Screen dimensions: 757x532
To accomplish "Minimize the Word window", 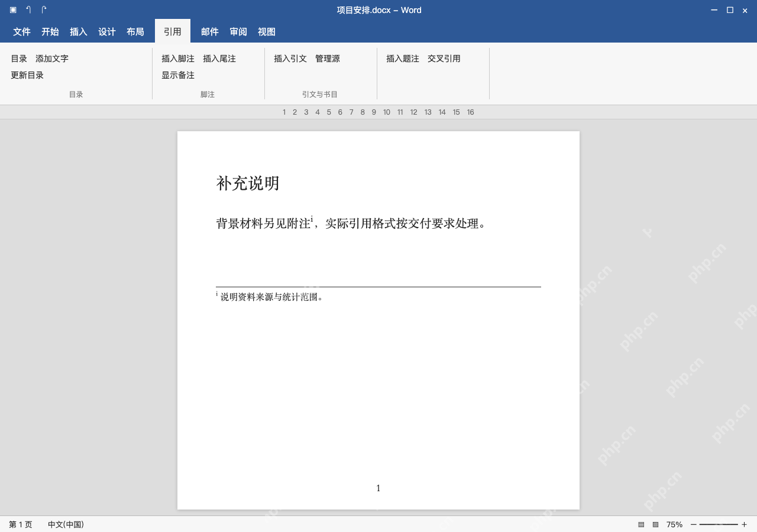I will pos(714,10).
